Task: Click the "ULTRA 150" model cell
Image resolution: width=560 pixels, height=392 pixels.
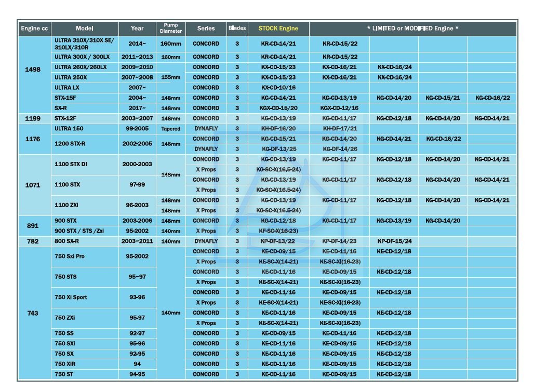Action: tap(85, 129)
